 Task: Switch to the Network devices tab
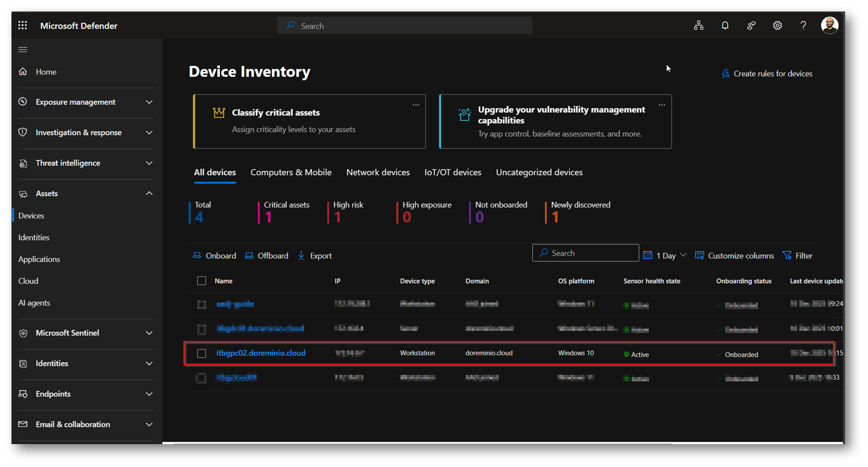pyautogui.click(x=378, y=172)
